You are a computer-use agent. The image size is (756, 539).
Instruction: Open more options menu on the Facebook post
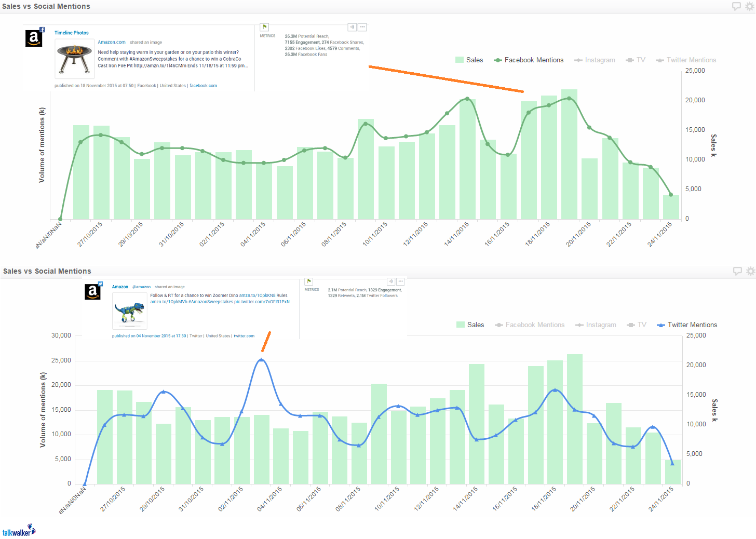[x=362, y=27]
